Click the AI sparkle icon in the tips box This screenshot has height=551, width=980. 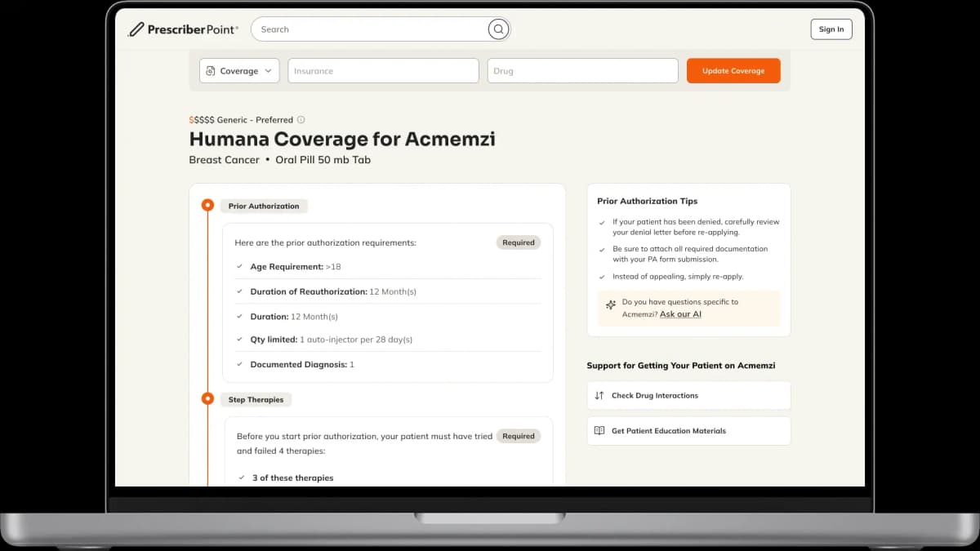[x=610, y=306]
